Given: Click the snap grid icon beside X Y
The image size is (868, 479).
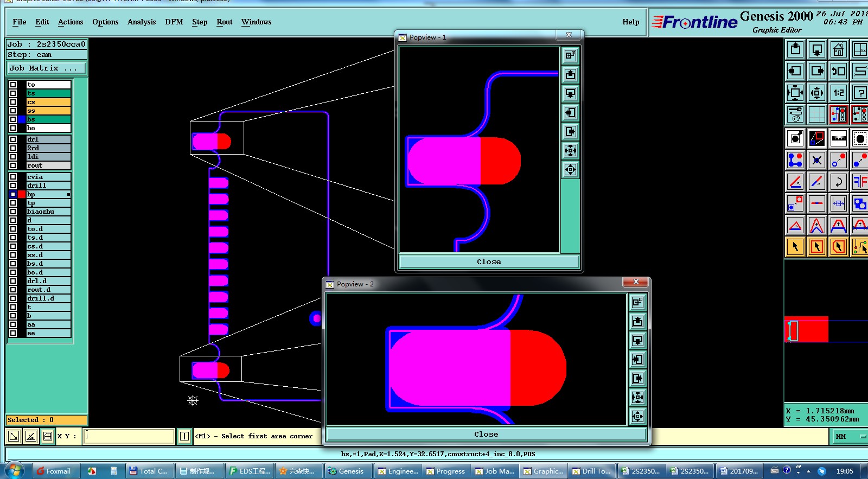Looking at the screenshot, I should click(48, 436).
